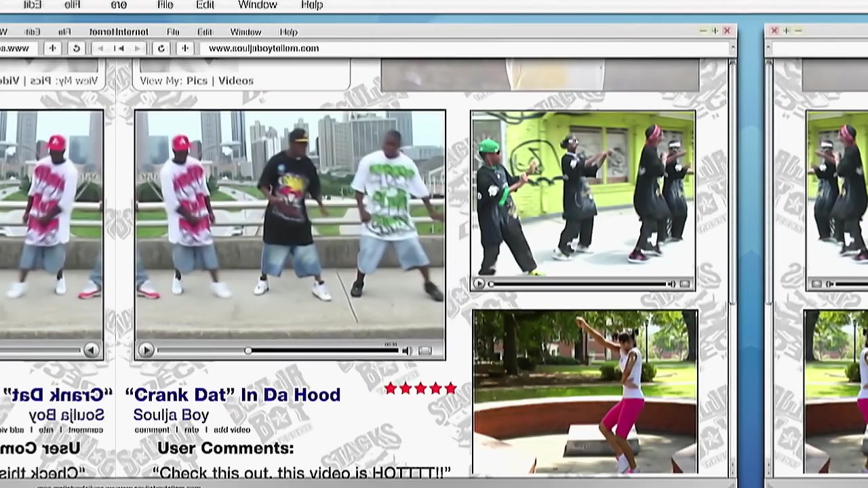Close the main browser window with red X
Image resolution: width=868 pixels, height=488 pixels.
pyautogui.click(x=727, y=31)
